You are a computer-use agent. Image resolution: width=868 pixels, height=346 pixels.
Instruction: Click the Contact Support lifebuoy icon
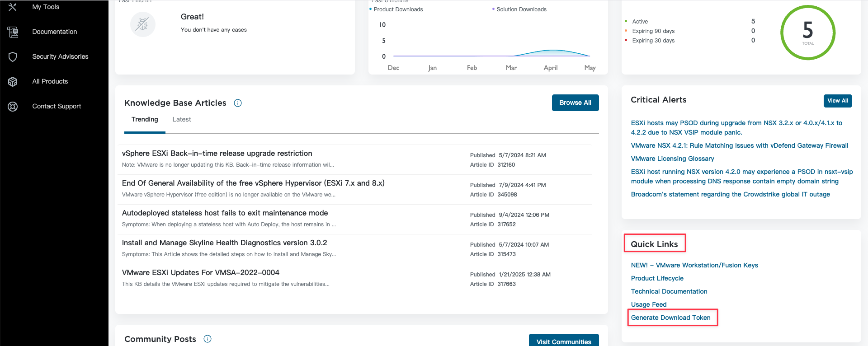click(x=13, y=106)
